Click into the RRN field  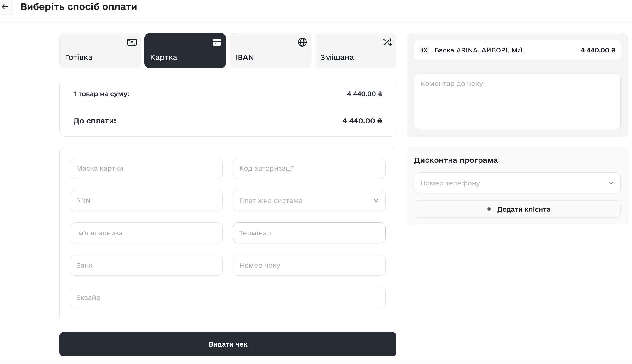coord(146,201)
